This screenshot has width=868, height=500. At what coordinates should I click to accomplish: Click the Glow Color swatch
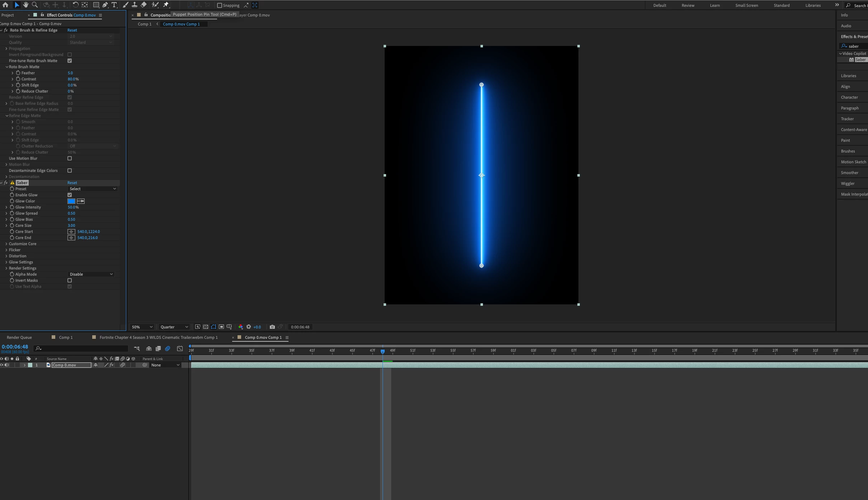[71, 201]
